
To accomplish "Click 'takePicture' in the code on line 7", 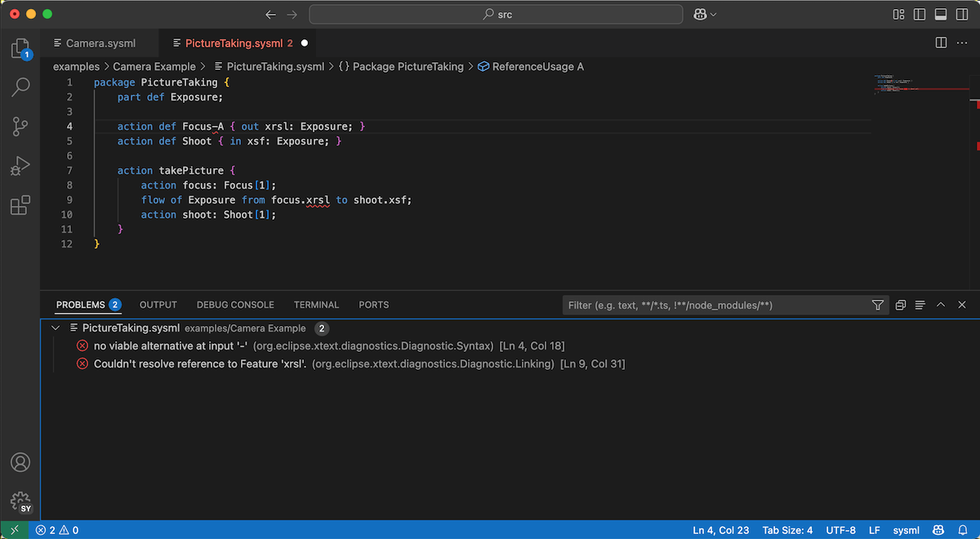I will pos(191,171).
